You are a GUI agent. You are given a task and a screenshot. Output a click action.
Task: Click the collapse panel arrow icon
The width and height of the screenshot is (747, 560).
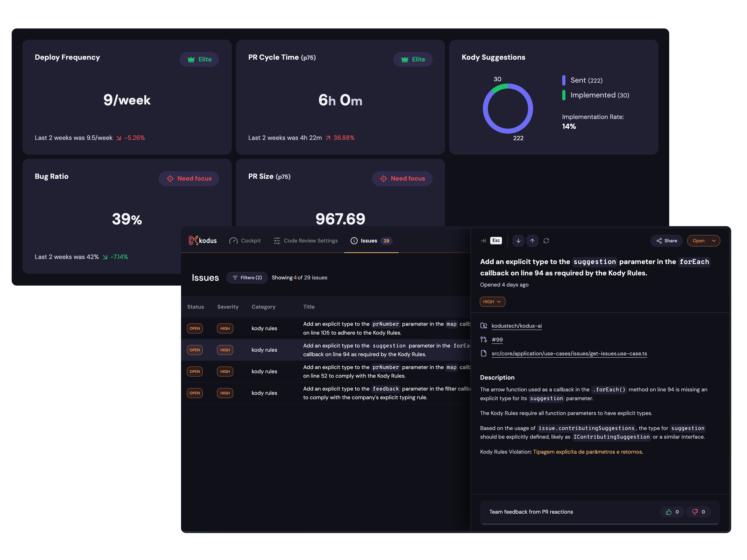coord(483,241)
